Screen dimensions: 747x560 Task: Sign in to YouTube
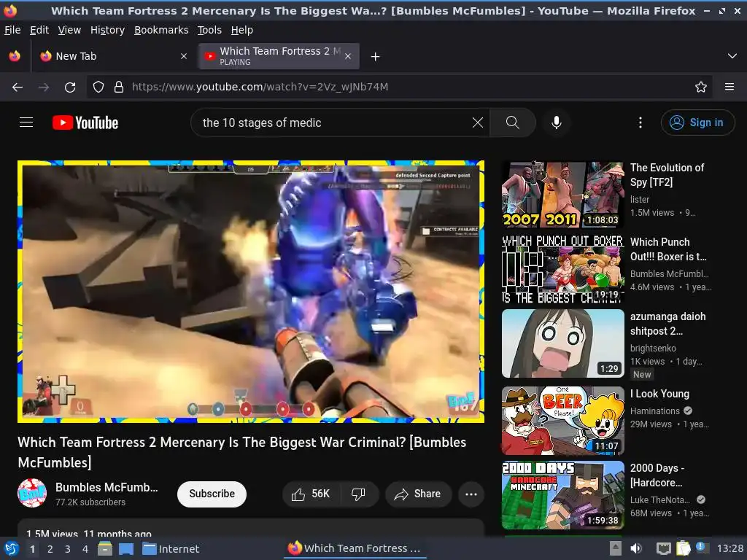697,122
